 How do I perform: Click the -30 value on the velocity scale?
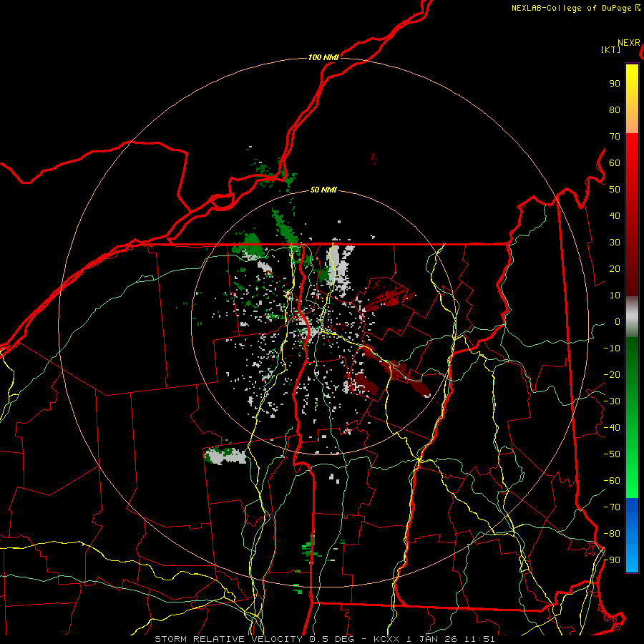612,401
